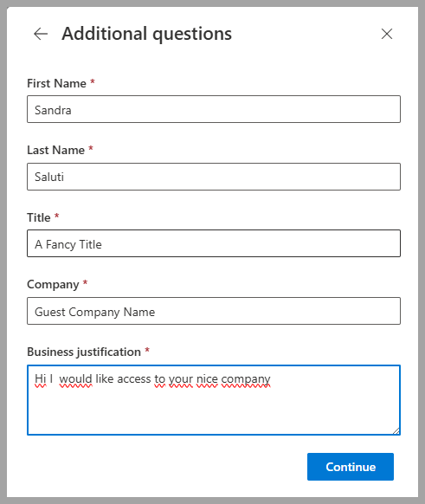Focus the Last Name field with Saluti
The image size is (425, 504).
[214, 177]
